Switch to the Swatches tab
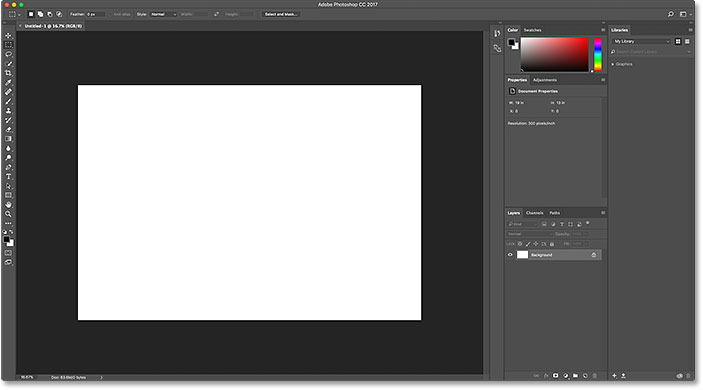 (533, 30)
